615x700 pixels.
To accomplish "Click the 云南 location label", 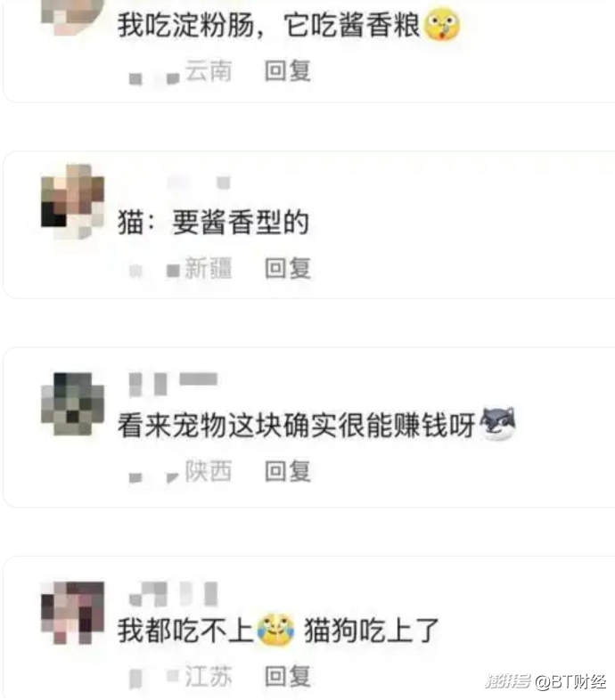I will (209, 70).
